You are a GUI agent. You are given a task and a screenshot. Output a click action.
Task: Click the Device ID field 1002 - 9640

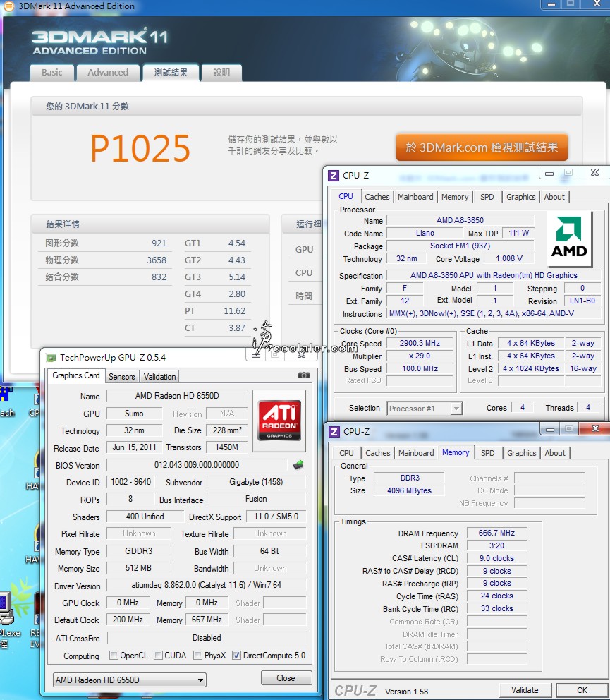[x=130, y=482]
